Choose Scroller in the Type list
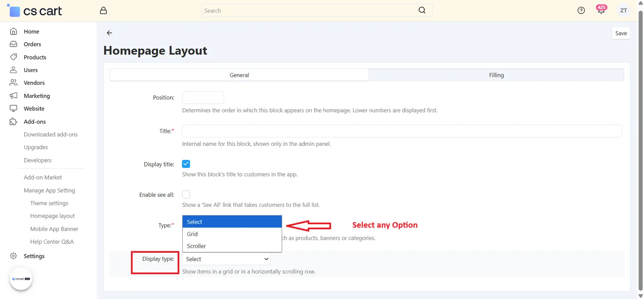Screen dimensions: 644x299 click(x=232, y=246)
